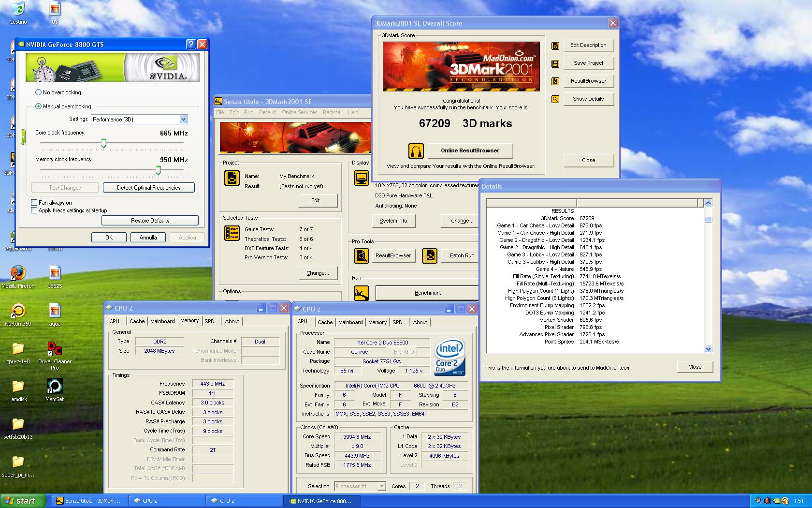Launch the MemSet desktop shortcut
This screenshot has height=508, width=812.
55,387
